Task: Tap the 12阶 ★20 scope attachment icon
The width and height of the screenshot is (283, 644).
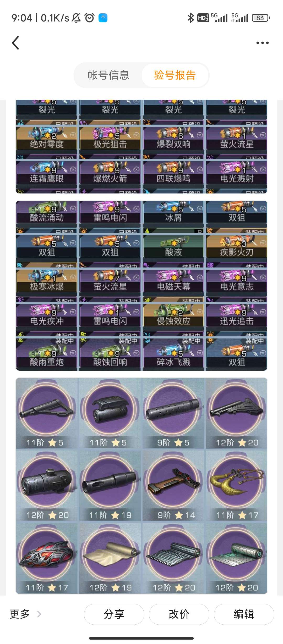Action: [x=47, y=486]
